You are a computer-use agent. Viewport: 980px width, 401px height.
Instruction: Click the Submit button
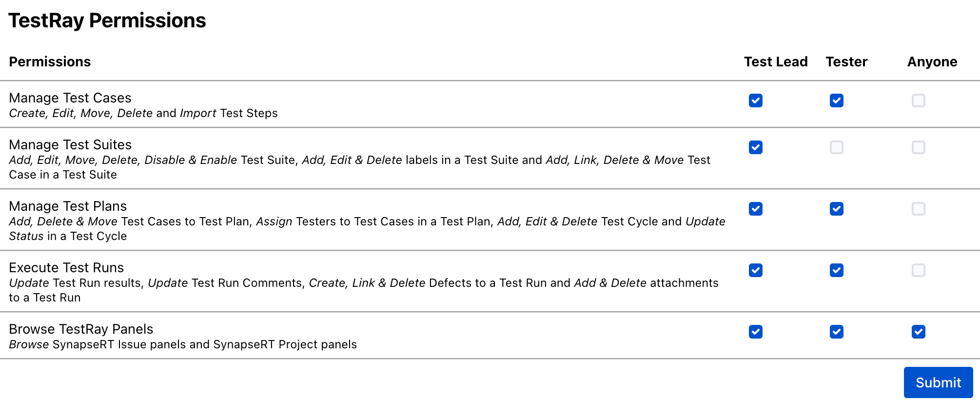[938, 382]
